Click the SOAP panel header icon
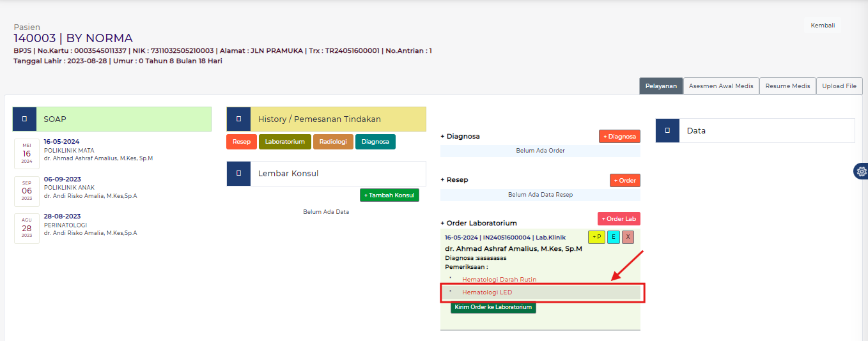Image resolution: width=868 pixels, height=341 pixels. (x=24, y=119)
